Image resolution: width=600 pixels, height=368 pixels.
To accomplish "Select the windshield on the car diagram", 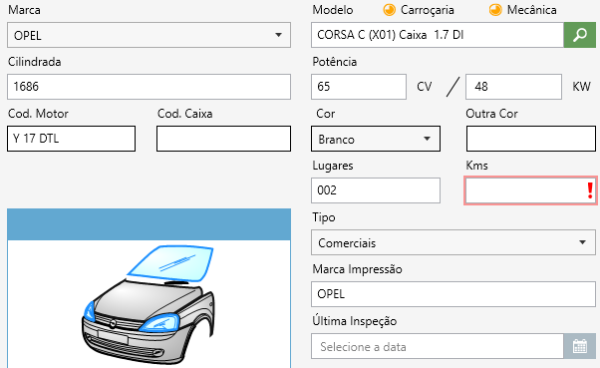I will pyautogui.click(x=170, y=264).
